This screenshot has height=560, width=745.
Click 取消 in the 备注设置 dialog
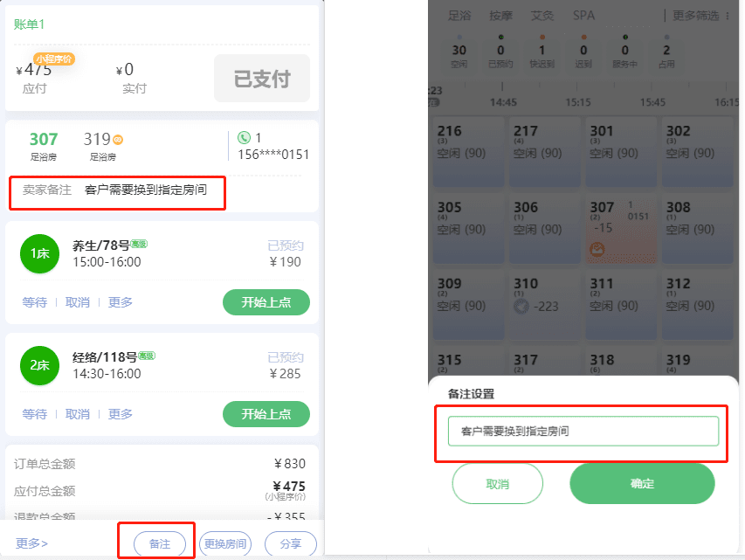coord(498,484)
